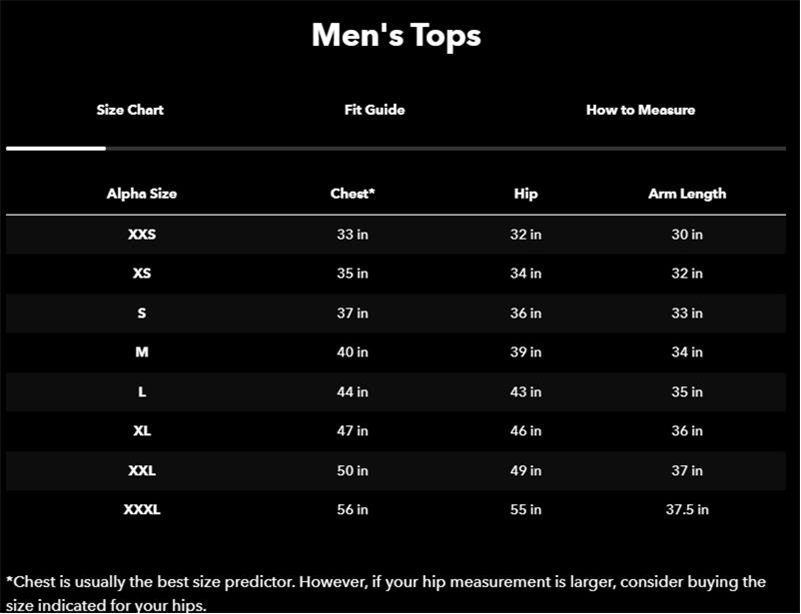Click the 55 in hip value
Viewport: 801px width, 614px height.
[x=526, y=509]
